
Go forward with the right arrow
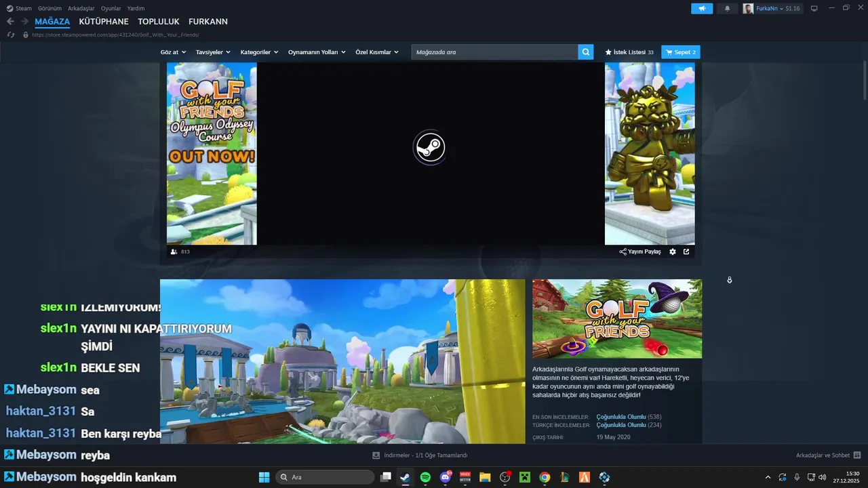[x=24, y=22]
